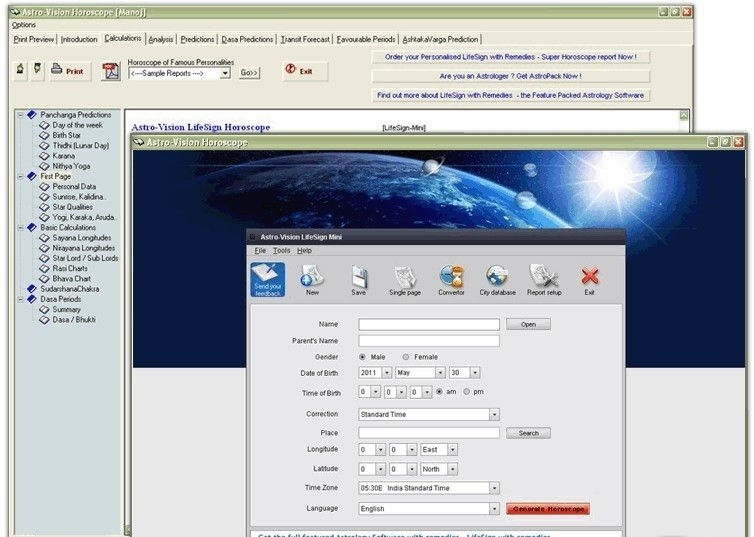Click the Dasa Periods book icon
The width and height of the screenshot is (754, 537).
coord(32,299)
